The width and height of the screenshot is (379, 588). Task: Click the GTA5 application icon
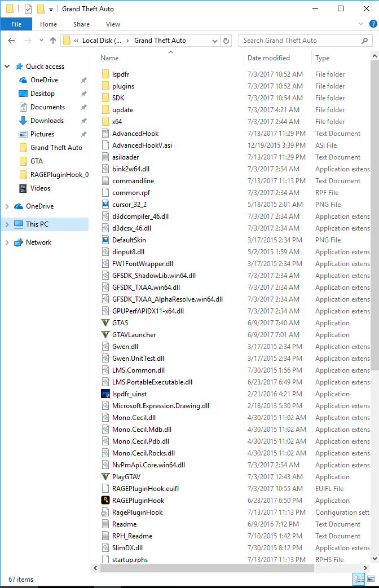[x=105, y=323]
